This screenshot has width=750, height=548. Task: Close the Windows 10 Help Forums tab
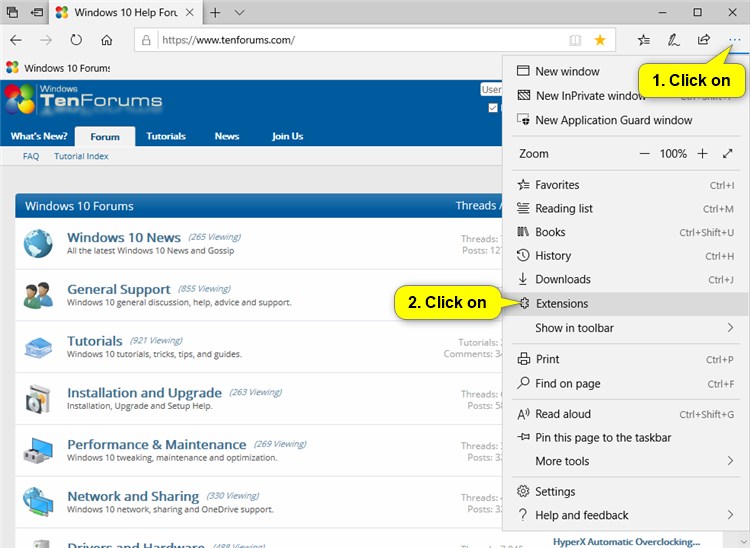189,12
